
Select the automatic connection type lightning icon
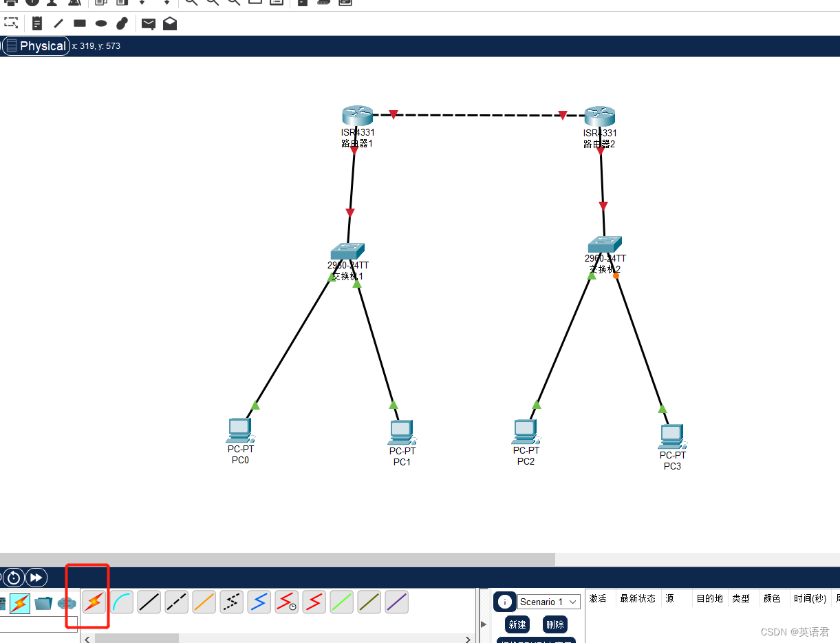94,602
